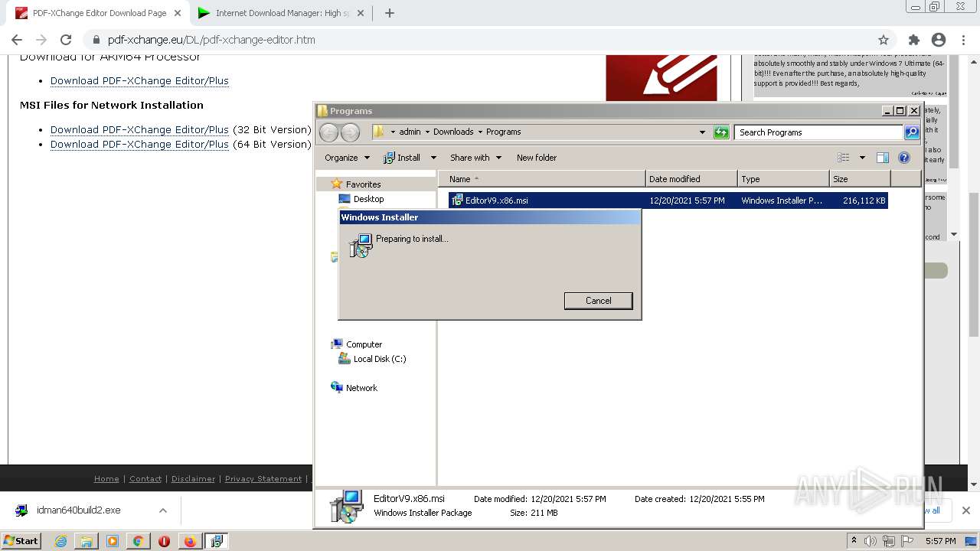Open the Firefox taskbar icon
This screenshot has width=980, height=551.
190,541
